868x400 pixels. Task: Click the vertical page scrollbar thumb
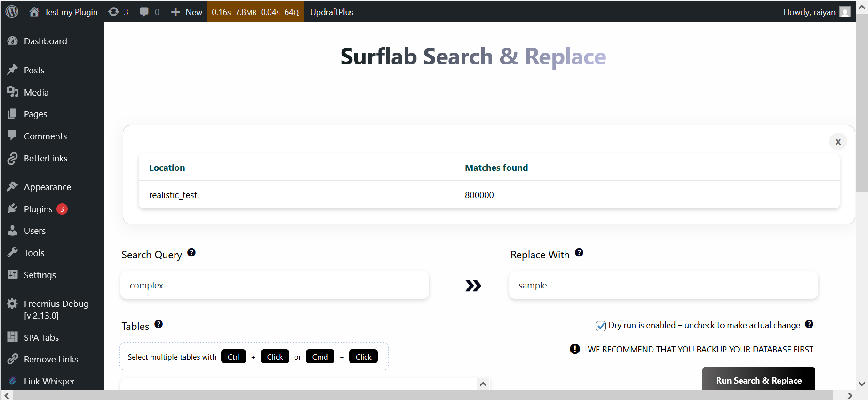tap(862, 104)
